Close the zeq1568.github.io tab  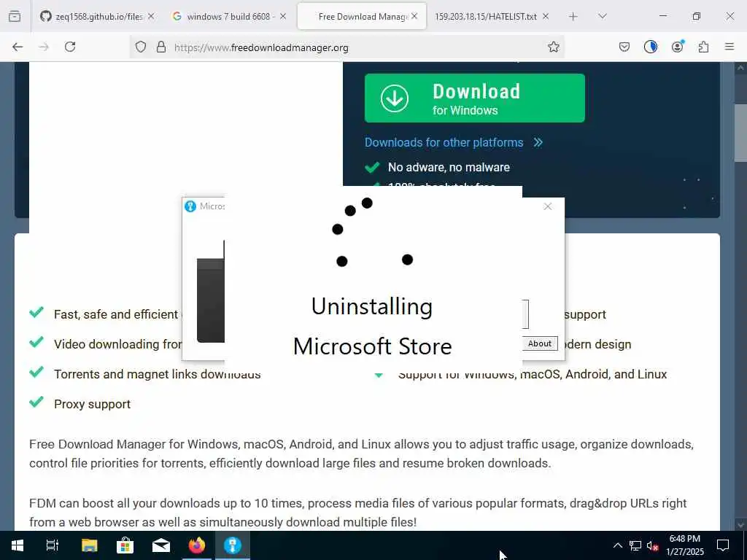click(x=151, y=16)
